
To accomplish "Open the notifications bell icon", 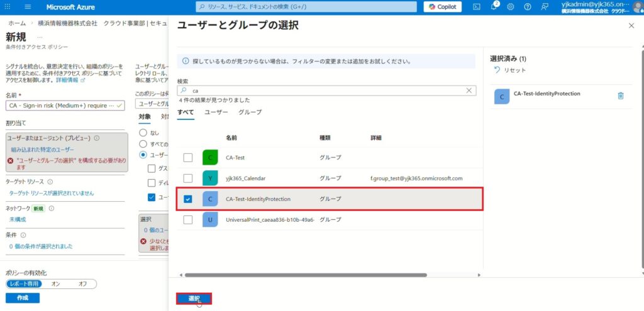I will pos(494,7).
